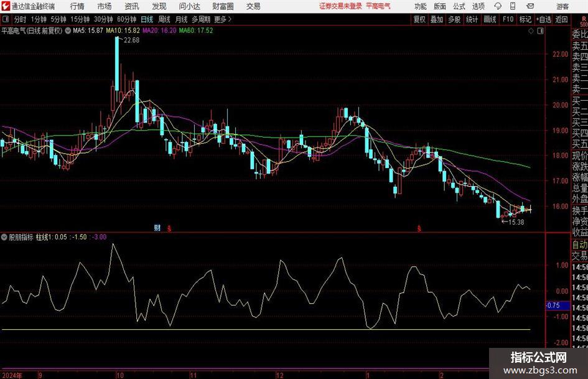Click the 平高电气 red title link
588x379 pixels.
coord(378,6)
